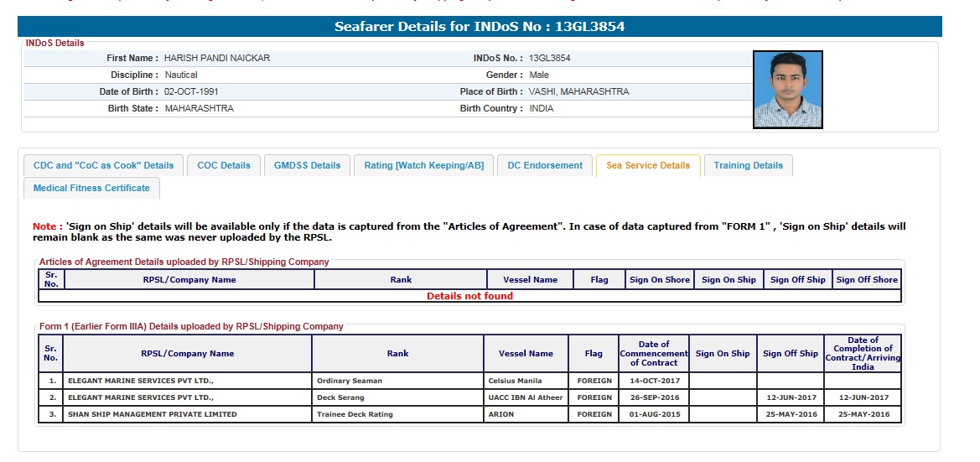
Task: Open the Medical Fitness Certificate tab
Action: 91,188
